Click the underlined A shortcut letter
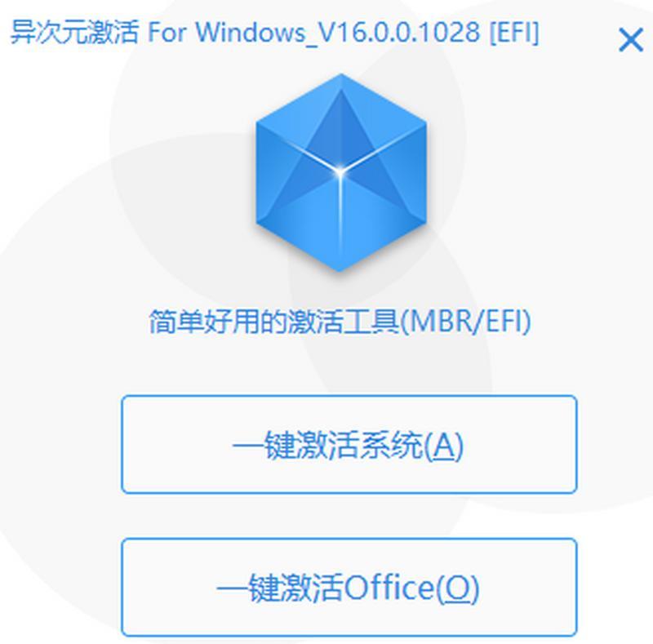Viewport: 653px width, 644px height. pyautogui.click(x=444, y=446)
